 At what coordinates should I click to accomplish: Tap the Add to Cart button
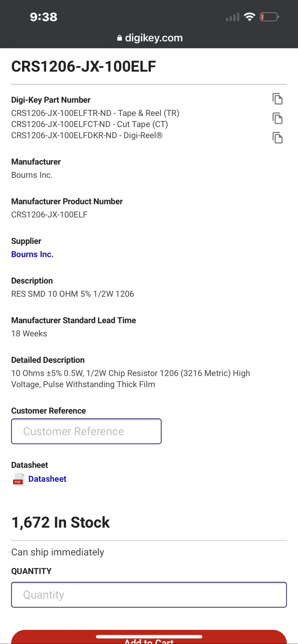pos(149,638)
